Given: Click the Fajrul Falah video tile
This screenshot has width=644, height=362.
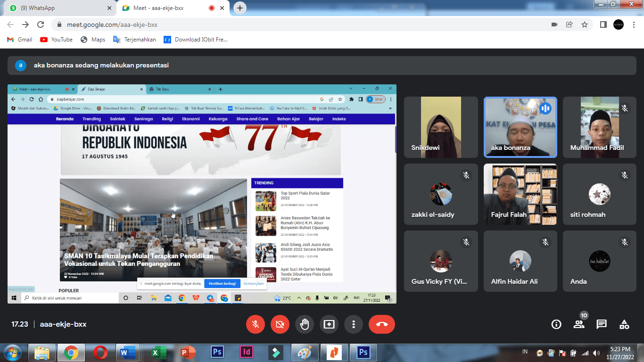Looking at the screenshot, I should point(520,194).
